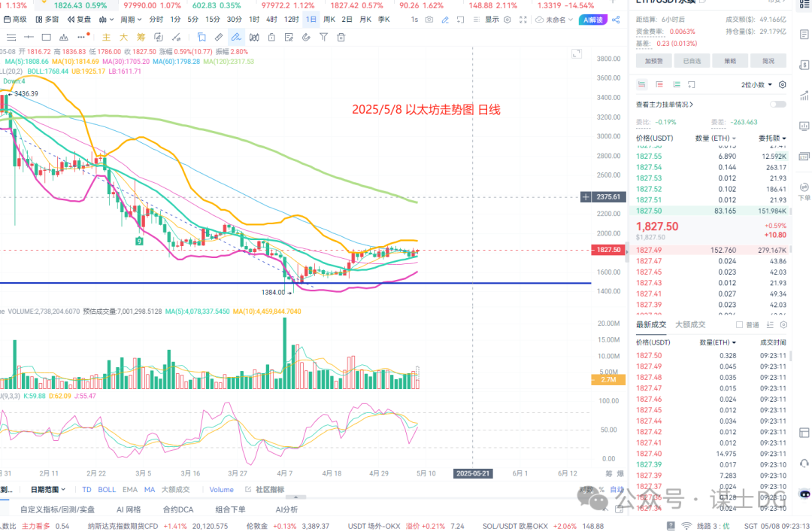Open 2位小数 decimal precision dropdown

pos(756,84)
